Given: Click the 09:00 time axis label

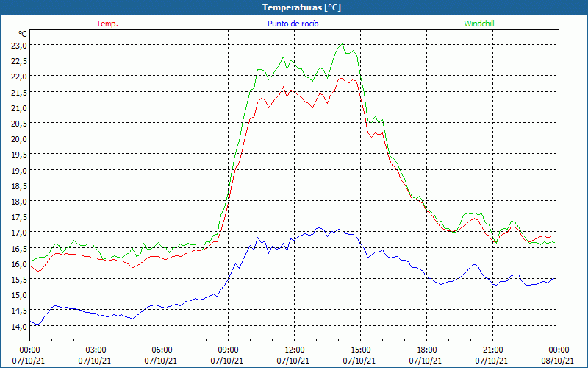Looking at the screenshot, I should pos(229,350).
